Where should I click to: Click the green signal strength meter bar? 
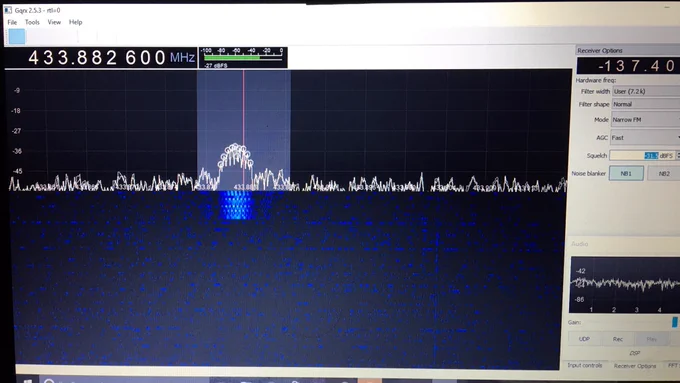click(x=232, y=57)
